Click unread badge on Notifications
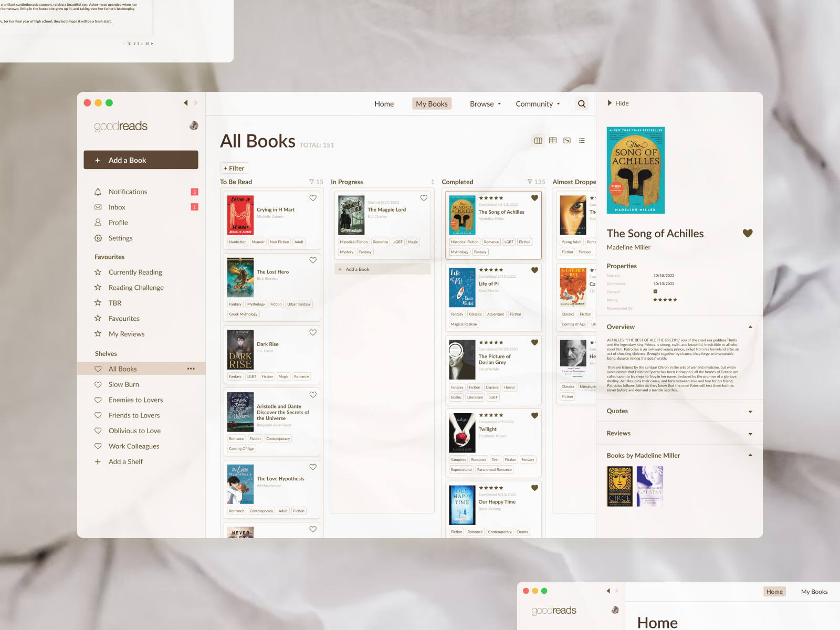 pyautogui.click(x=194, y=192)
